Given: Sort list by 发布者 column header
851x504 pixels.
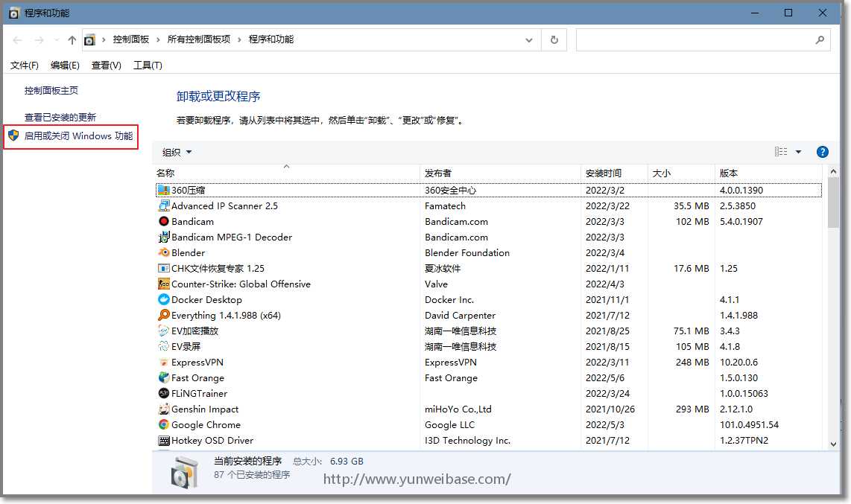Looking at the screenshot, I should pyautogui.click(x=501, y=173).
